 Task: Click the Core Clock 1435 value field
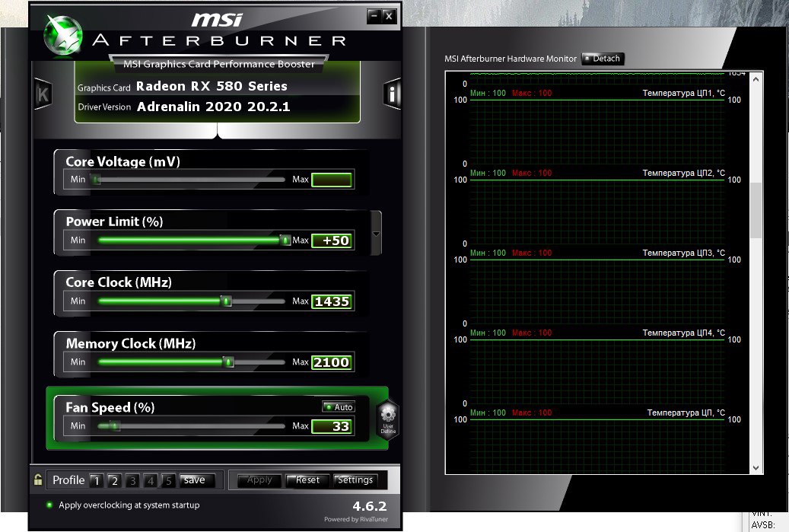coord(332,301)
